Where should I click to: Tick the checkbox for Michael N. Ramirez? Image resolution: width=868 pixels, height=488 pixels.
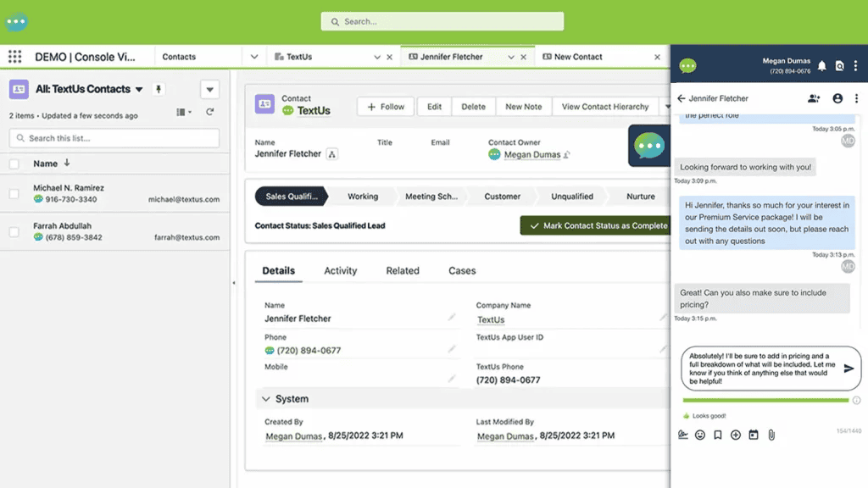click(14, 194)
